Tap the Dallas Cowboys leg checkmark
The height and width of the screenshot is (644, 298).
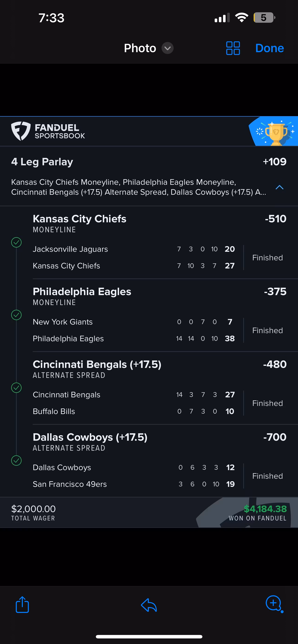click(x=16, y=460)
